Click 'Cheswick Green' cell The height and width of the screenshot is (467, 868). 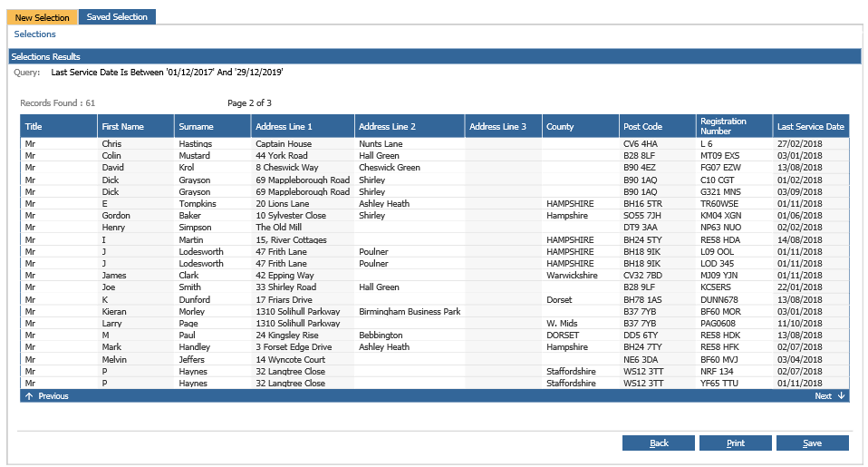[x=390, y=167]
